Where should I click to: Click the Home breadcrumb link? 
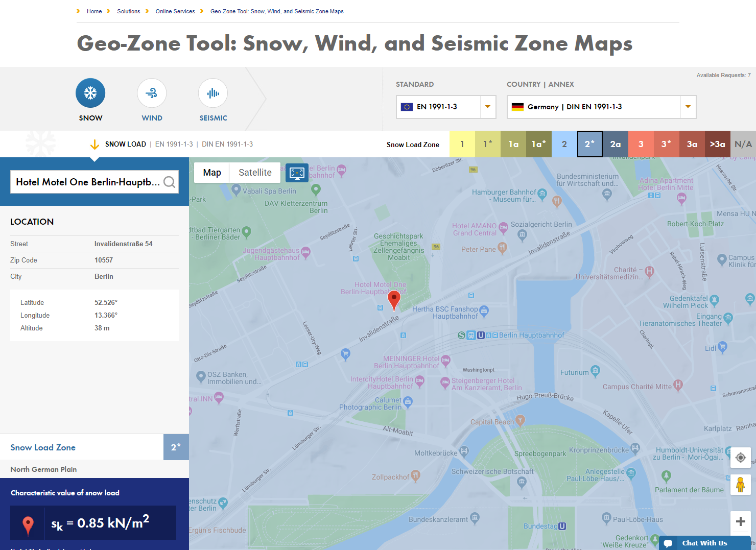[x=94, y=11]
